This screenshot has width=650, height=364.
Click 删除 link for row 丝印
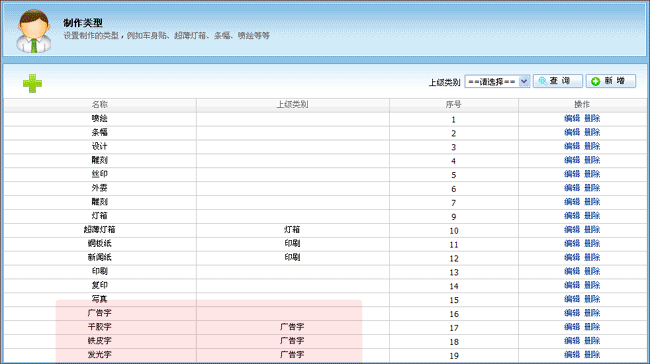point(592,174)
